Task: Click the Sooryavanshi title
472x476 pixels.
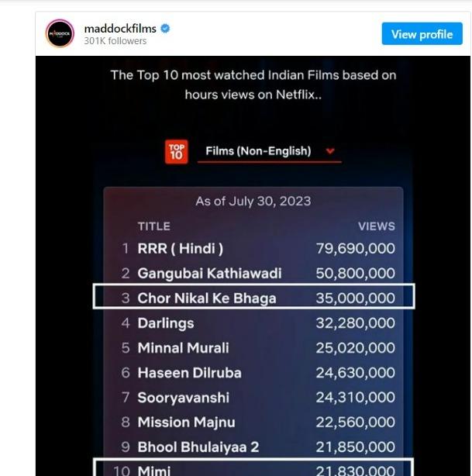Action: [x=184, y=398]
